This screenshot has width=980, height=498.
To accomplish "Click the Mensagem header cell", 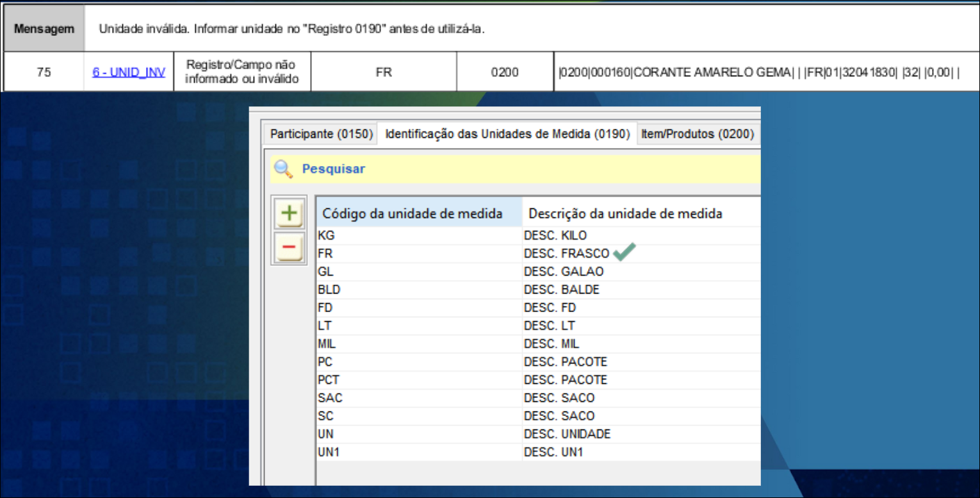I will point(44,29).
